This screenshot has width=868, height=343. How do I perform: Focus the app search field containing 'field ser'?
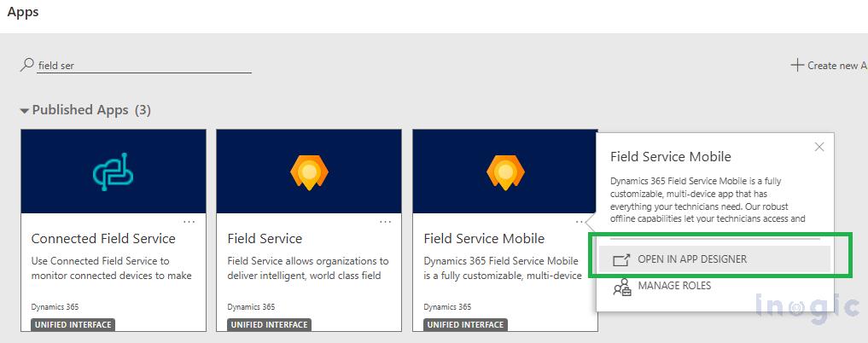point(144,66)
